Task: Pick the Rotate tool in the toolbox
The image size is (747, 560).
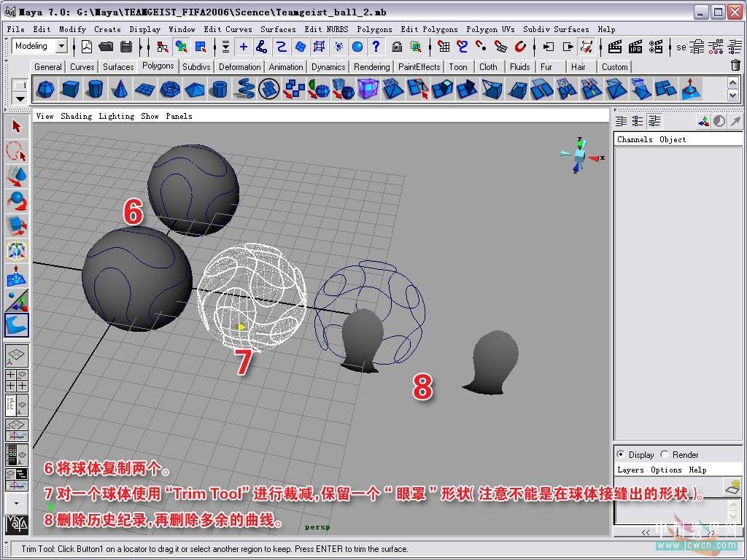Action: pyautogui.click(x=17, y=201)
